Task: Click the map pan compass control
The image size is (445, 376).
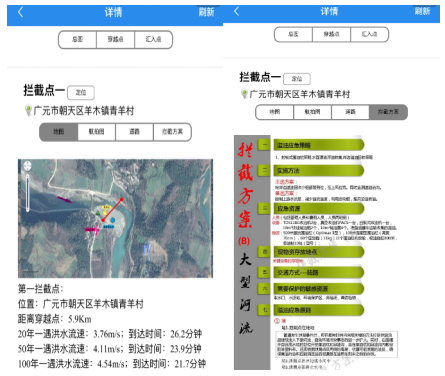Action: pyautogui.click(x=27, y=166)
